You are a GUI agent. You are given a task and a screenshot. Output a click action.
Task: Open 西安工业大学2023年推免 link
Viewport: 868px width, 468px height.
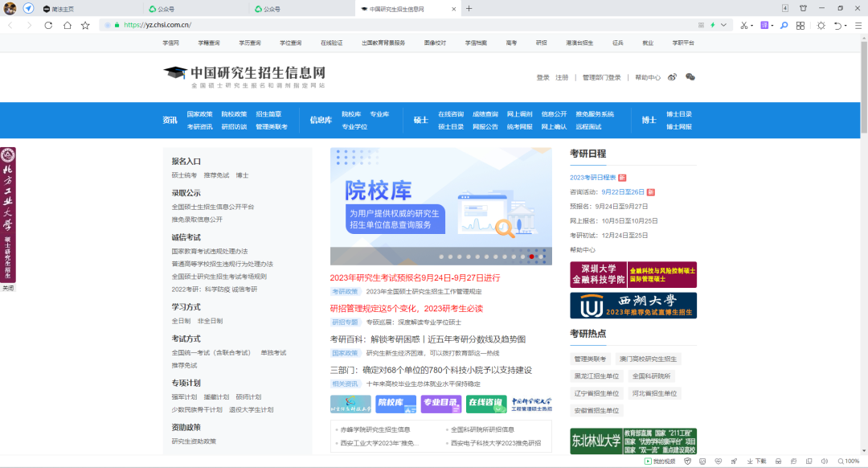pyautogui.click(x=379, y=443)
